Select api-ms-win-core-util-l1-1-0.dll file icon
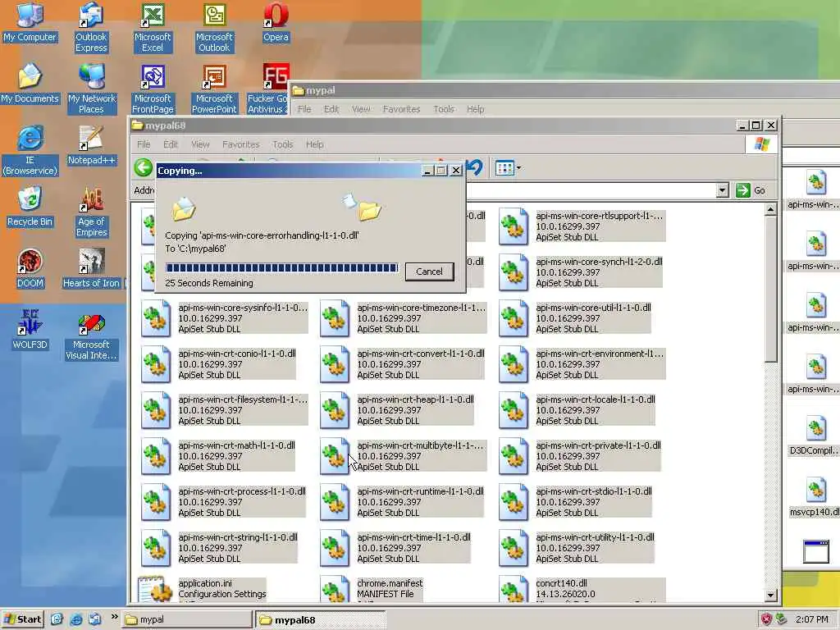The width and height of the screenshot is (840, 630). point(514,318)
